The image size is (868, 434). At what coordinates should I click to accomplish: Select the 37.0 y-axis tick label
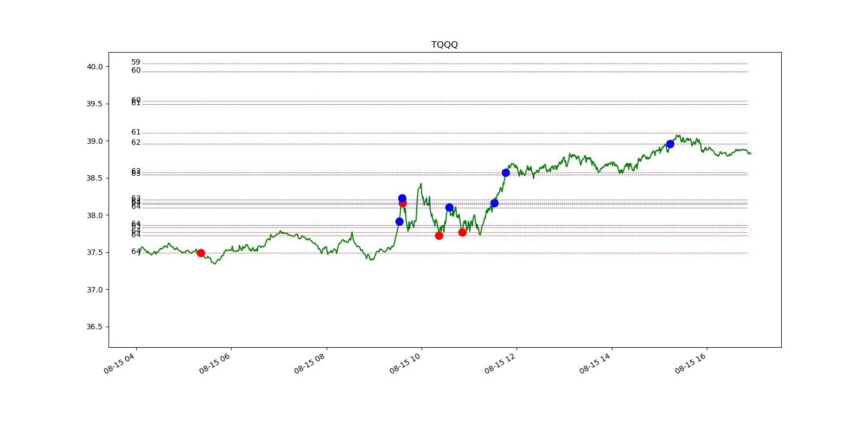point(94,290)
